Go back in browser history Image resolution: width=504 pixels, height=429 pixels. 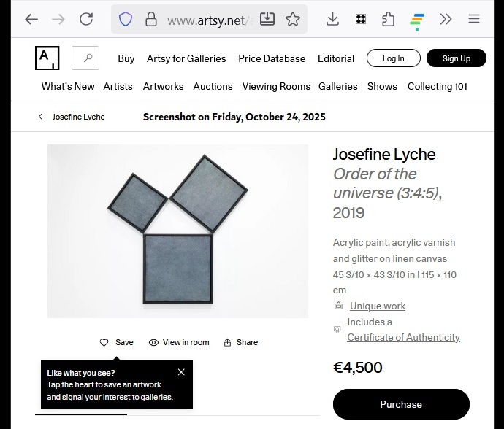pyautogui.click(x=31, y=19)
